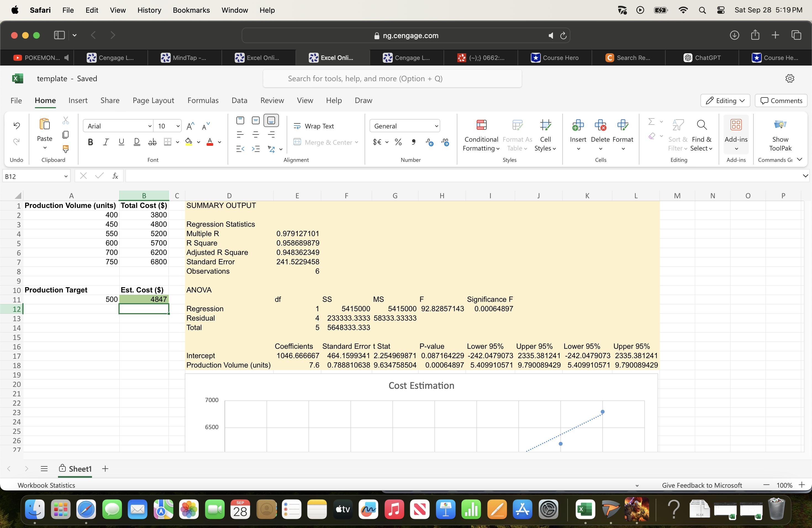Toggle Wrap Text for the cell
This screenshot has width=812, height=528.
click(314, 126)
